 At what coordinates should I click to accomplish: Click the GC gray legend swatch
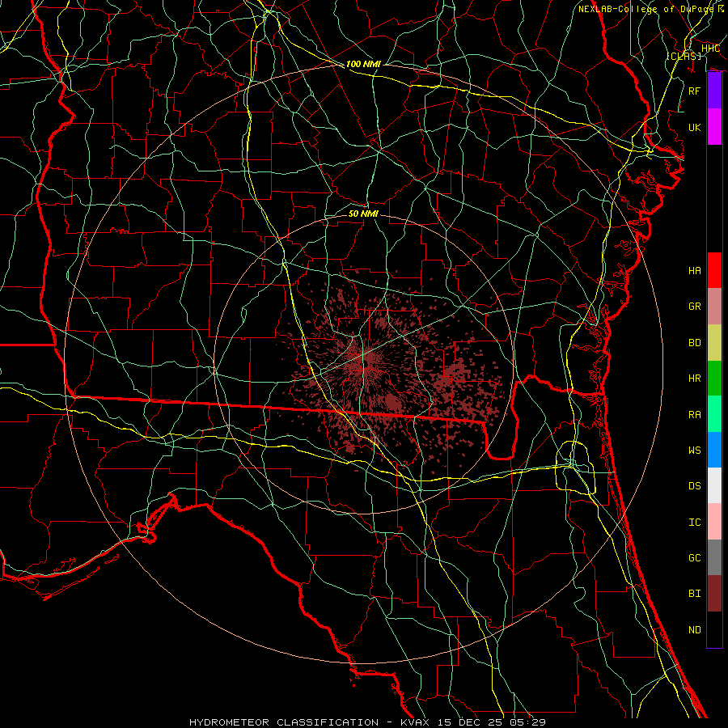click(x=714, y=557)
